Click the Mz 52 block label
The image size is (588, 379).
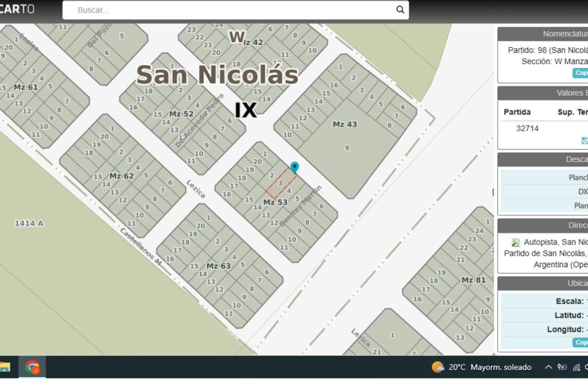181,114
